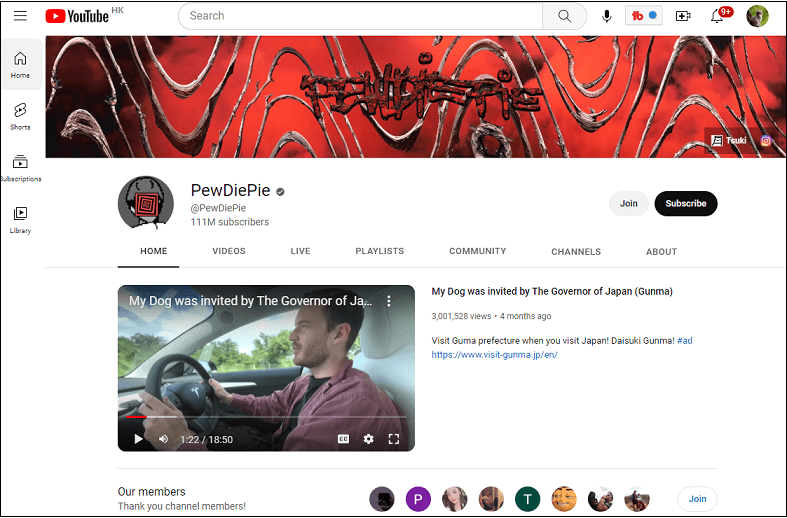The width and height of the screenshot is (787, 518).
Task: Go to Home in the sidebar
Action: coord(20,65)
